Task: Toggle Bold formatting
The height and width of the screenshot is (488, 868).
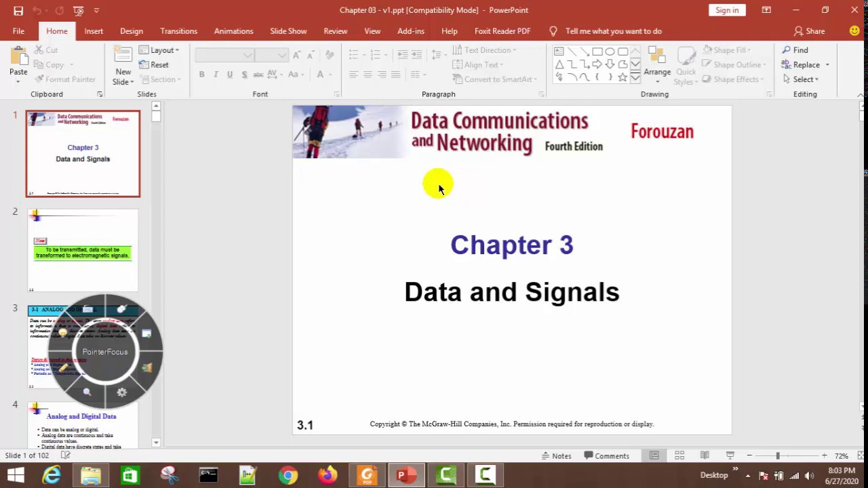Action: pos(201,75)
